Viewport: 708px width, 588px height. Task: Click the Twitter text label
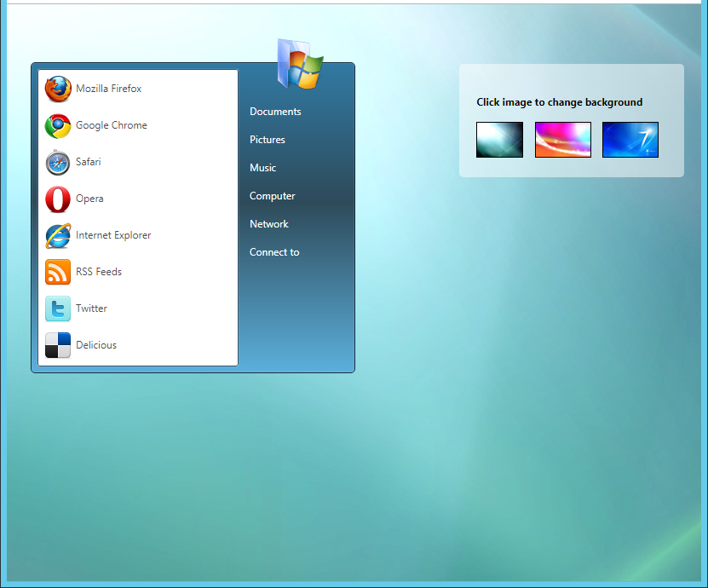point(92,308)
